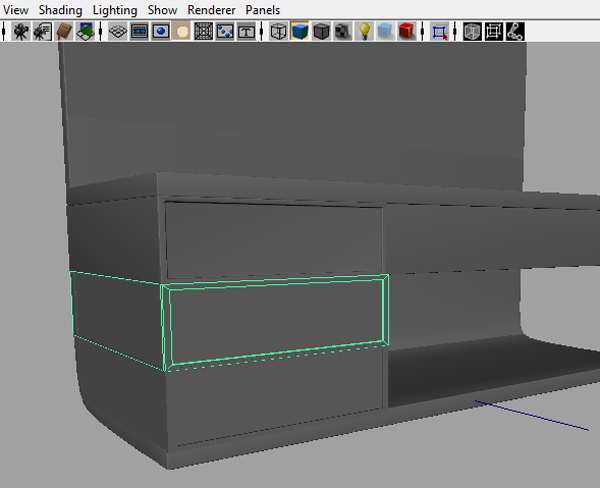Open the View menu
Viewport: 600px width, 488px height.
pos(16,10)
